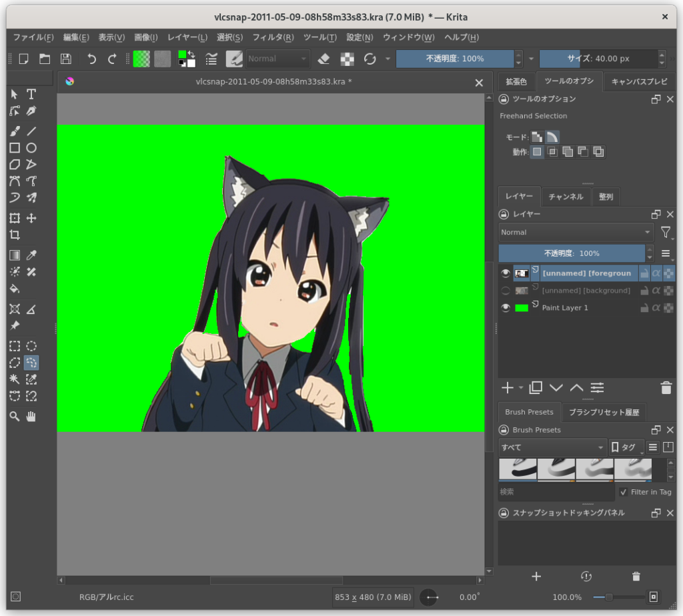This screenshot has width=683, height=616.
Task: Toggle preserve alpha in the toolbar
Action: pyautogui.click(x=347, y=59)
